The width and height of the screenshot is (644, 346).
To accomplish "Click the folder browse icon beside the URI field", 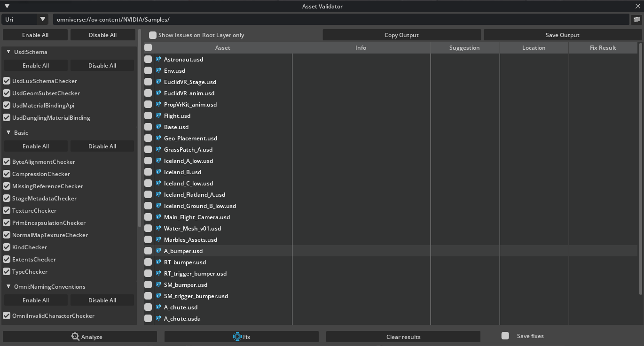I will (636, 19).
